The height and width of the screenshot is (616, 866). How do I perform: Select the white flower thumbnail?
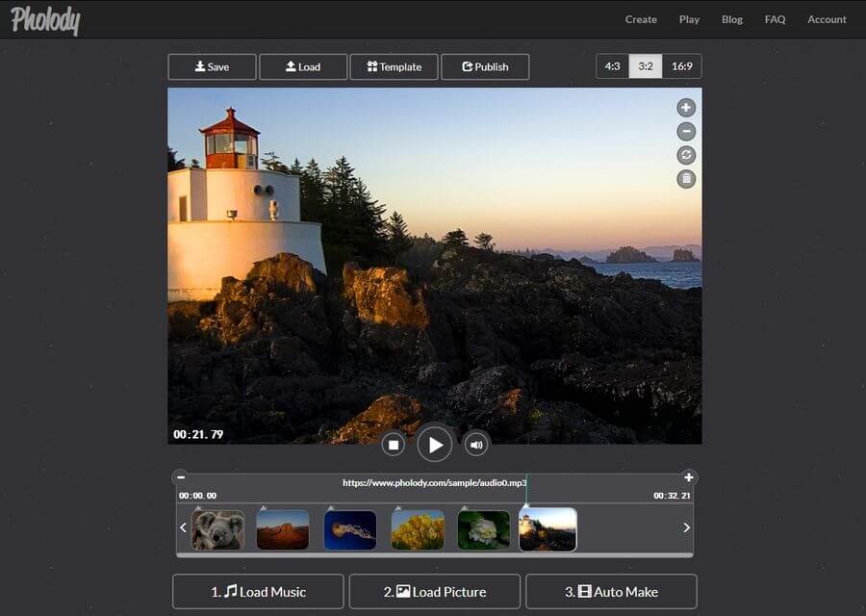click(484, 530)
